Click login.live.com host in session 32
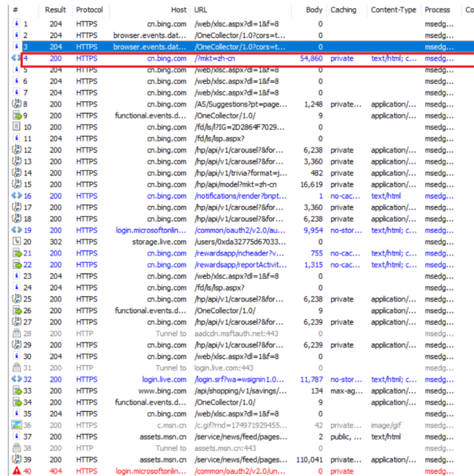The width and height of the screenshot is (474, 476). click(164, 379)
